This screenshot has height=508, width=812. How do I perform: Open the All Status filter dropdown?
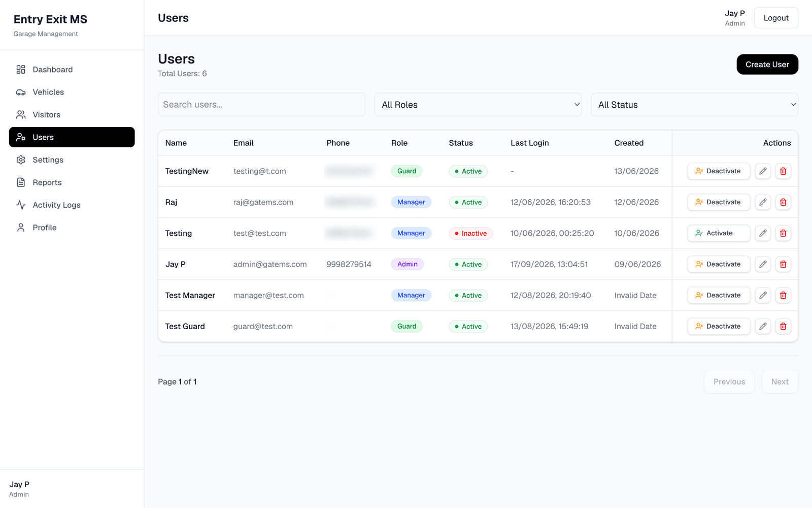(694, 105)
